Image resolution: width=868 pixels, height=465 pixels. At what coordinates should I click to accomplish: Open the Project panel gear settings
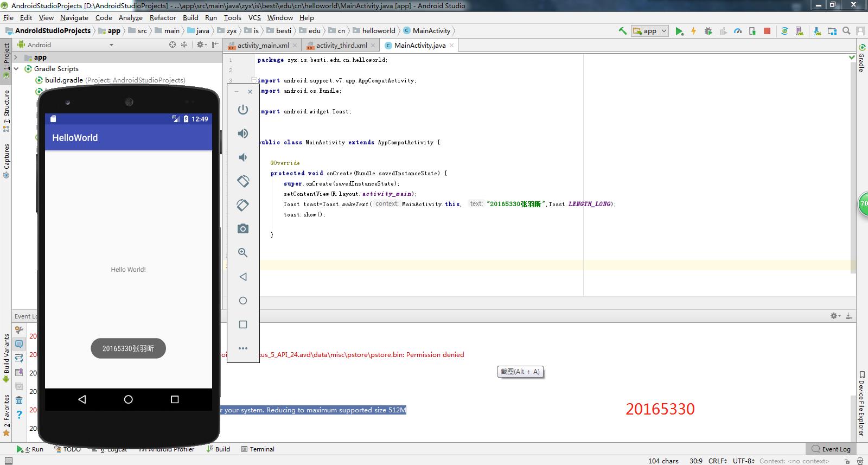click(201, 45)
